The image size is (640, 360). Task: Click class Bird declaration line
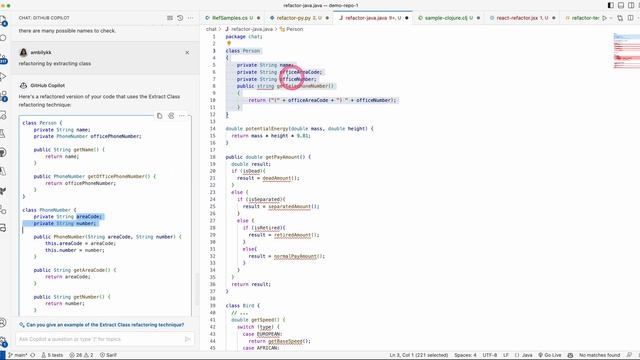pyautogui.click(x=242, y=306)
